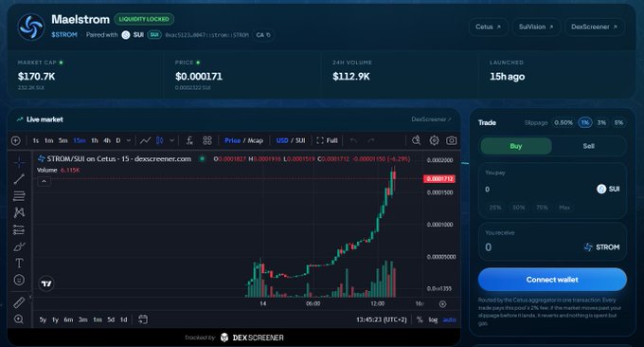Toggle percent scale on the chart

(420, 320)
